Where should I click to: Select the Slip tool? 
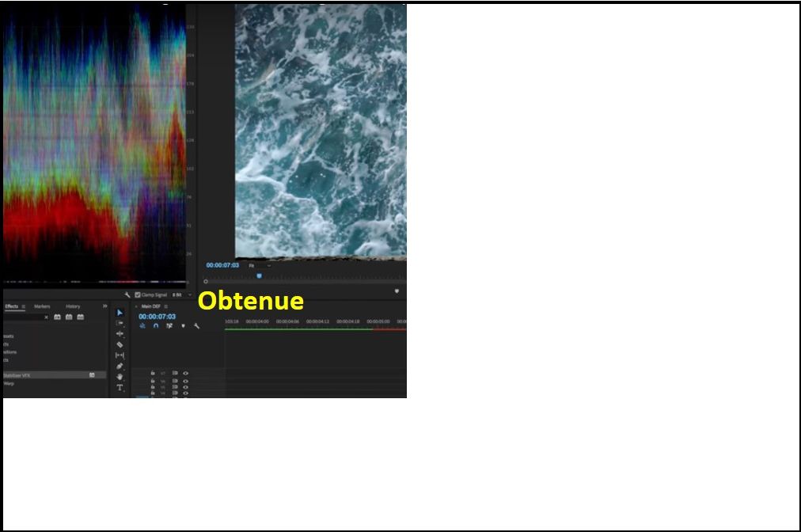click(120, 355)
